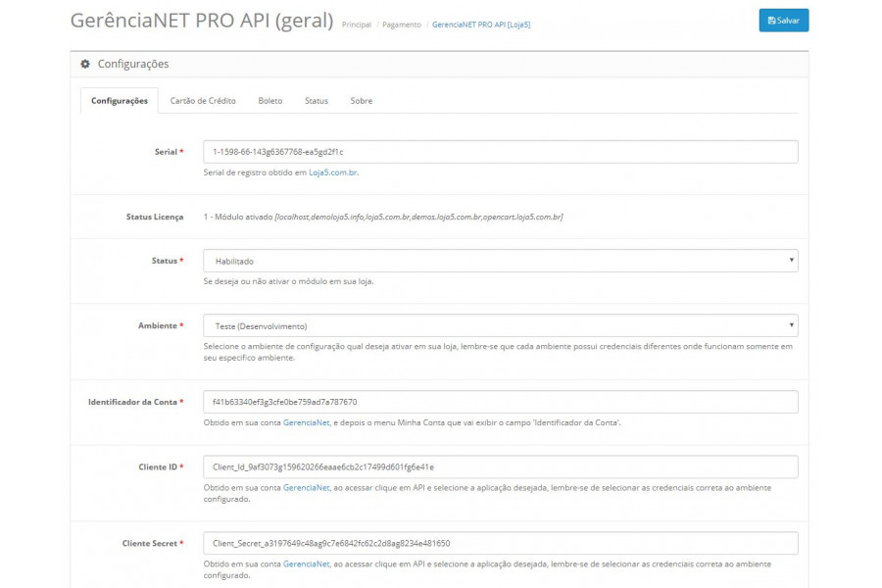Select the active Configurações tab

120,101
